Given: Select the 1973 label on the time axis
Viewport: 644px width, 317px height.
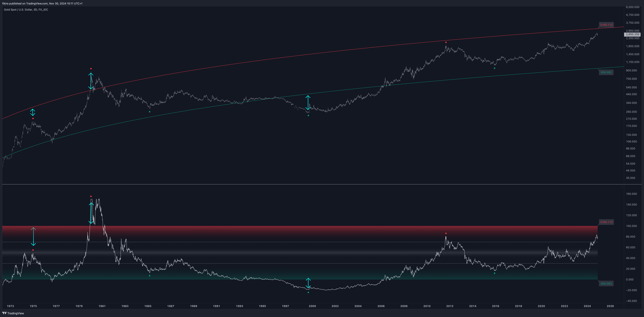Looking at the screenshot, I should (11, 306).
